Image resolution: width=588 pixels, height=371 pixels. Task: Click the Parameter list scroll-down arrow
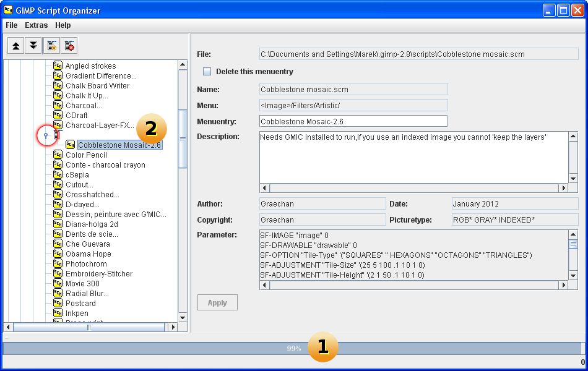[x=573, y=275]
